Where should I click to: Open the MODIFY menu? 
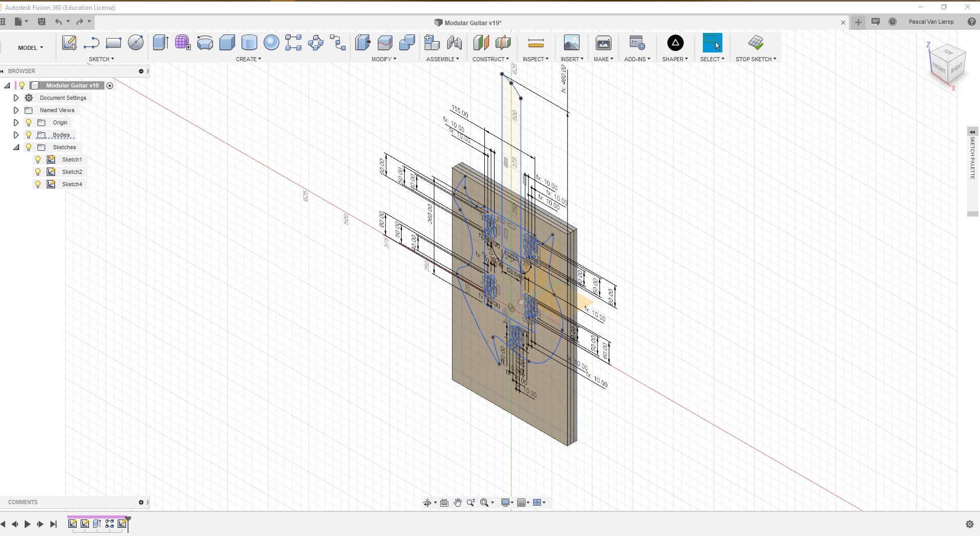384,59
